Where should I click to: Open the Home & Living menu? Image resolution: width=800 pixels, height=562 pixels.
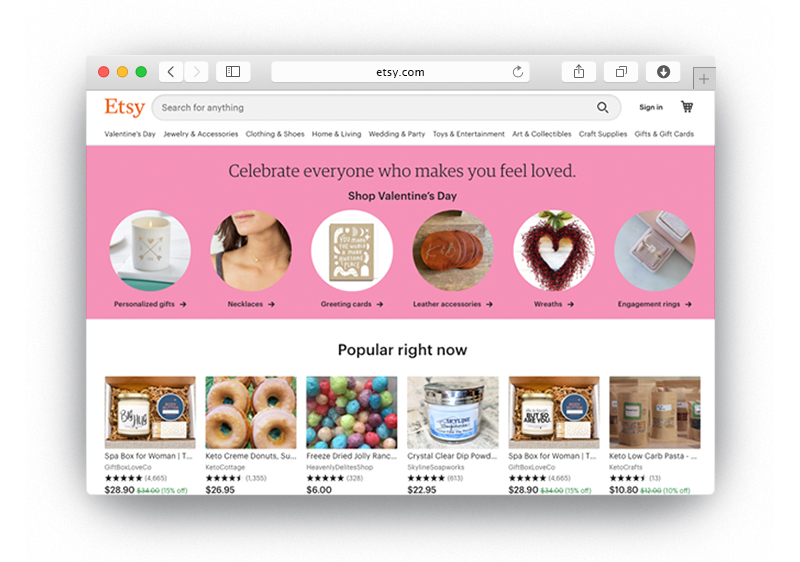coord(336,134)
